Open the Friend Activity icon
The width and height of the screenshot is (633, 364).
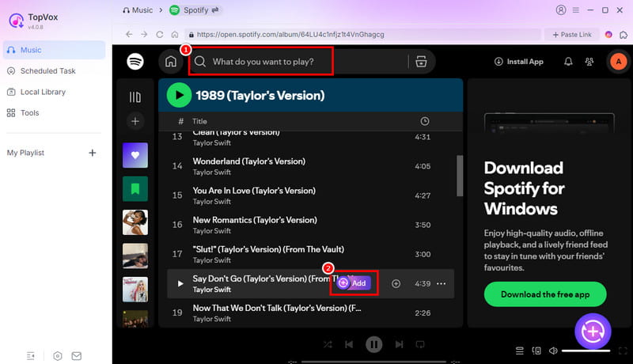[x=589, y=62]
